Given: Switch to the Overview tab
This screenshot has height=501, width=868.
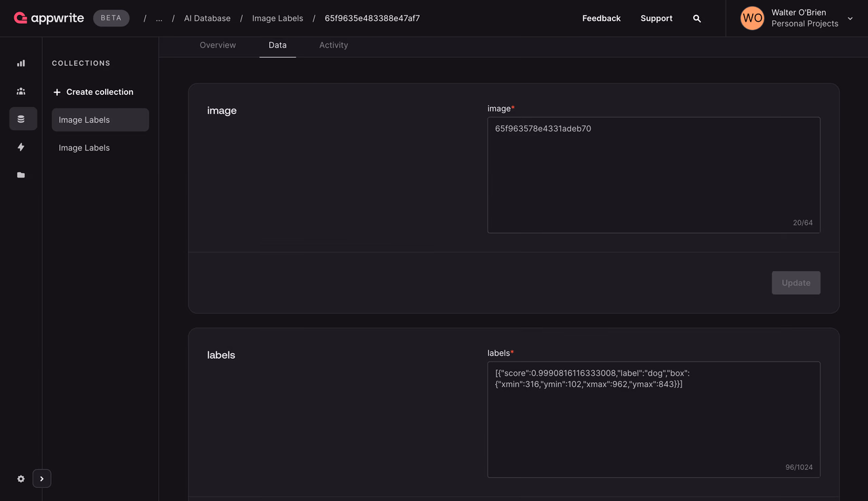Looking at the screenshot, I should point(218,45).
